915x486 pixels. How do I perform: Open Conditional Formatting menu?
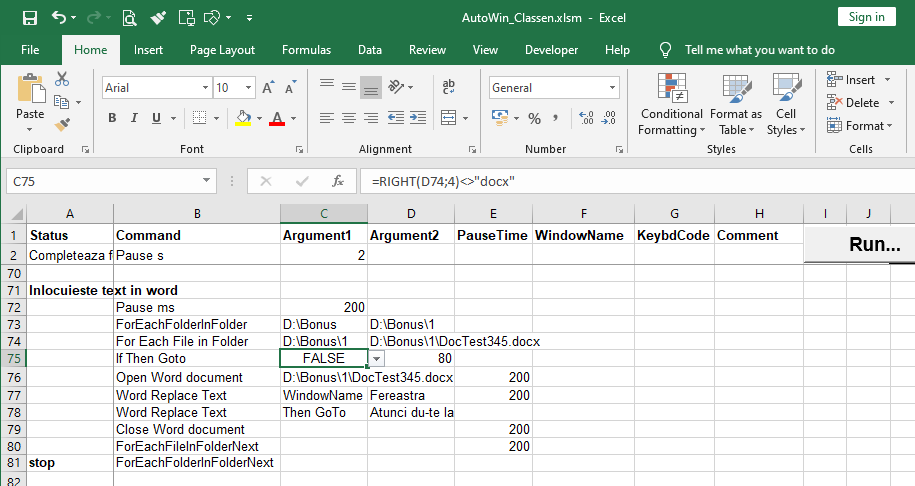(672, 105)
